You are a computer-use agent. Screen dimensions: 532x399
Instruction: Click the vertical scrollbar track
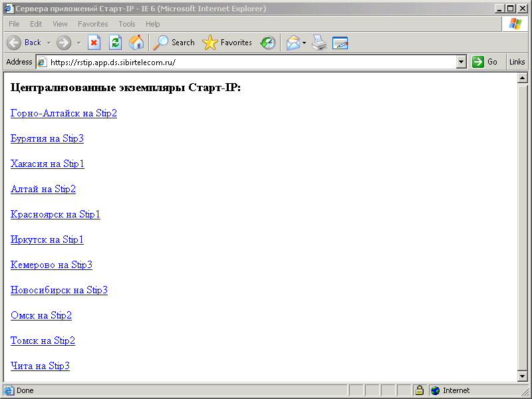tap(522, 227)
